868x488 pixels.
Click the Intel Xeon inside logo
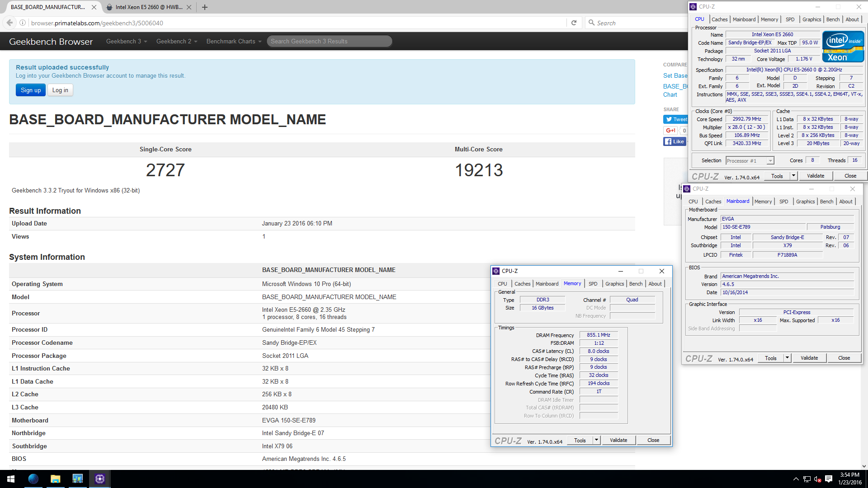[843, 46]
